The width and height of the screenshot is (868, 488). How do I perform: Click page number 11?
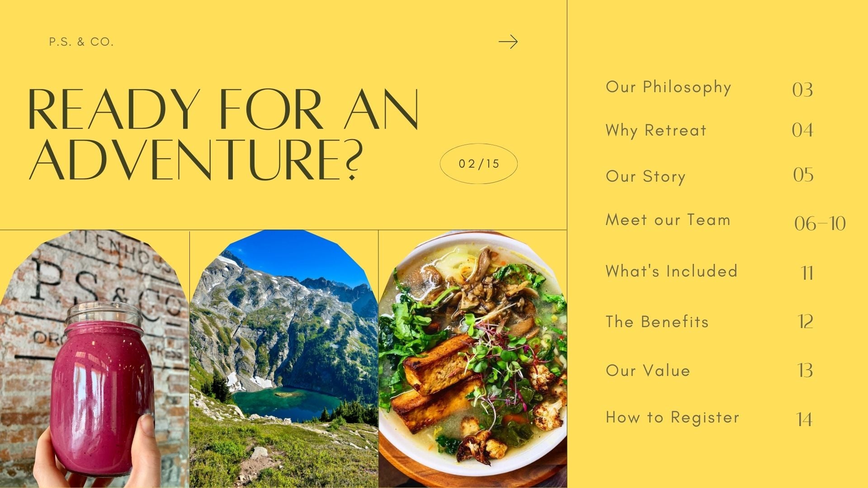pyautogui.click(x=807, y=273)
